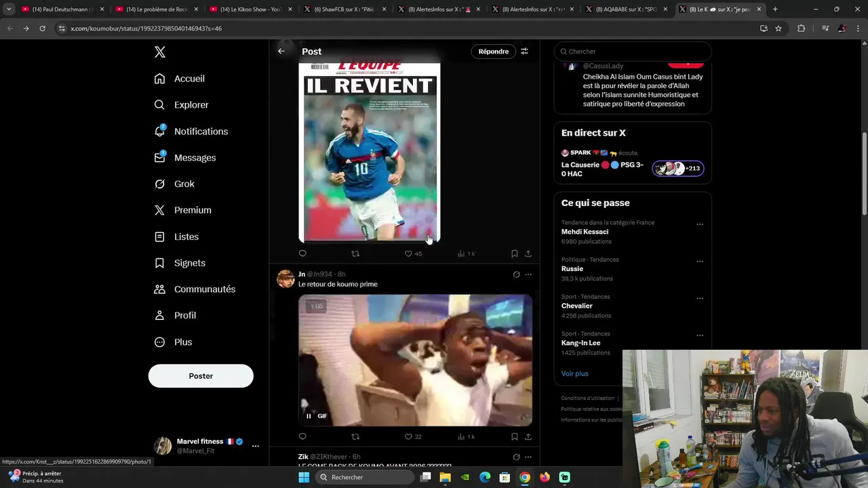868x488 pixels.
Task: View stats of post with 1 k views
Action: [466, 253]
